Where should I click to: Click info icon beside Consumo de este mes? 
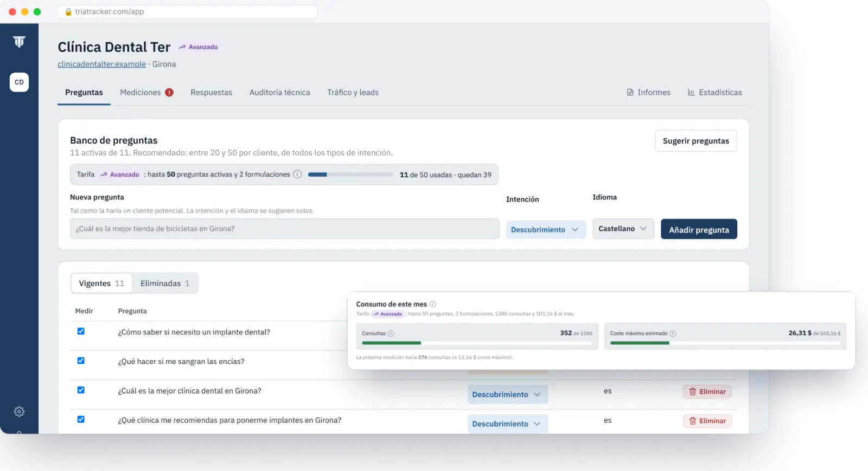pyautogui.click(x=433, y=304)
